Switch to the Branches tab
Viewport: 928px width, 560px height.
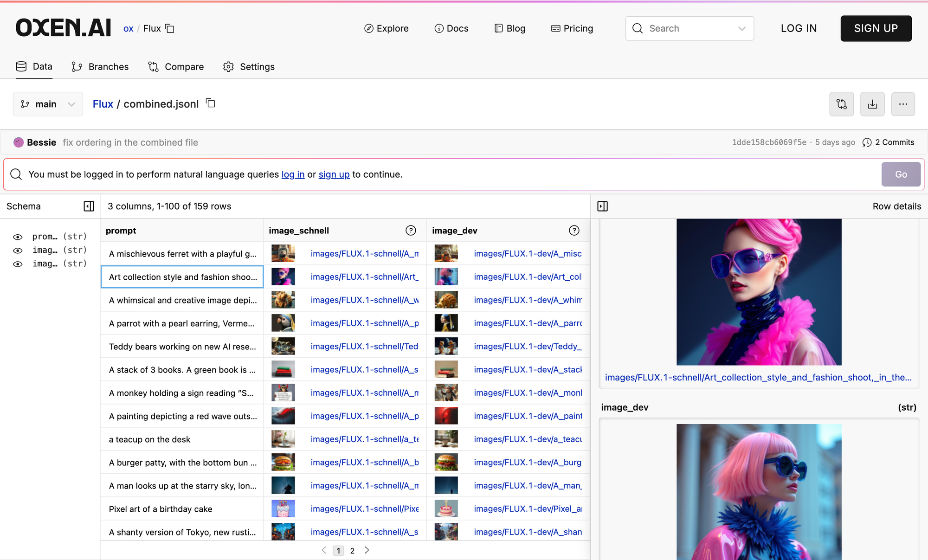tap(100, 67)
